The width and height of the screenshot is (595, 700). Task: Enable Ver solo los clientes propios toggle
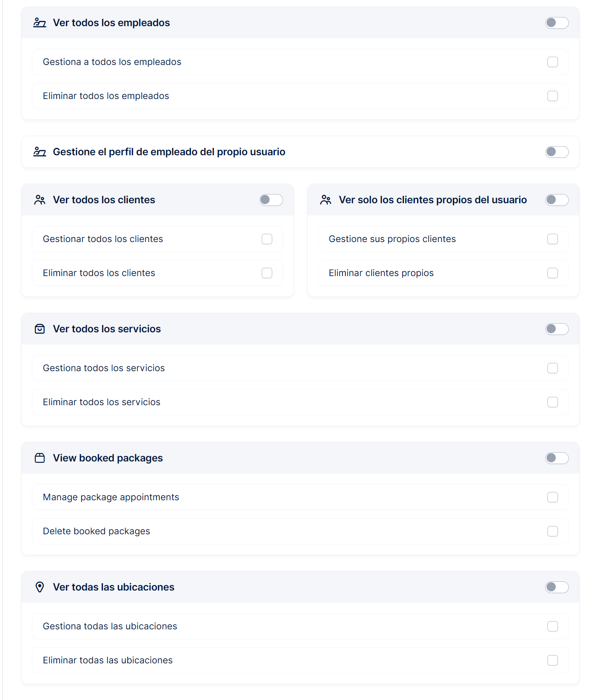click(557, 200)
